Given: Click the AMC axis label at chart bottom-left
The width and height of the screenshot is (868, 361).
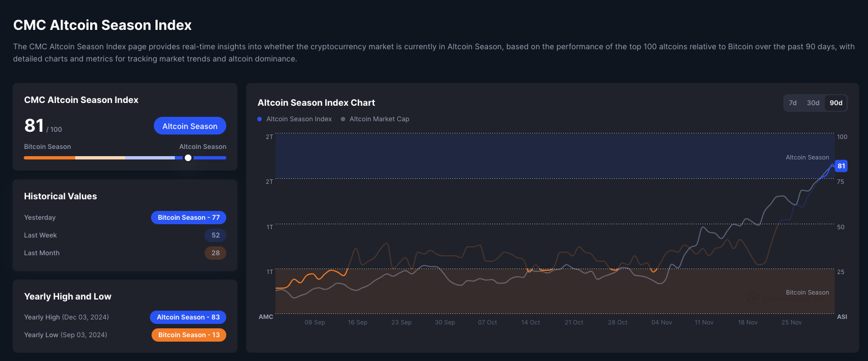Looking at the screenshot, I should point(266,317).
